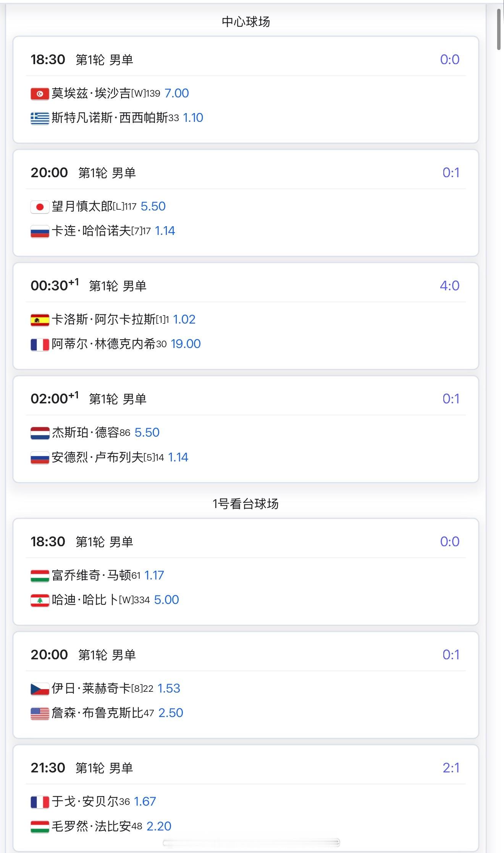Open the 02:00 第1轮 男单 match card header

246,399
